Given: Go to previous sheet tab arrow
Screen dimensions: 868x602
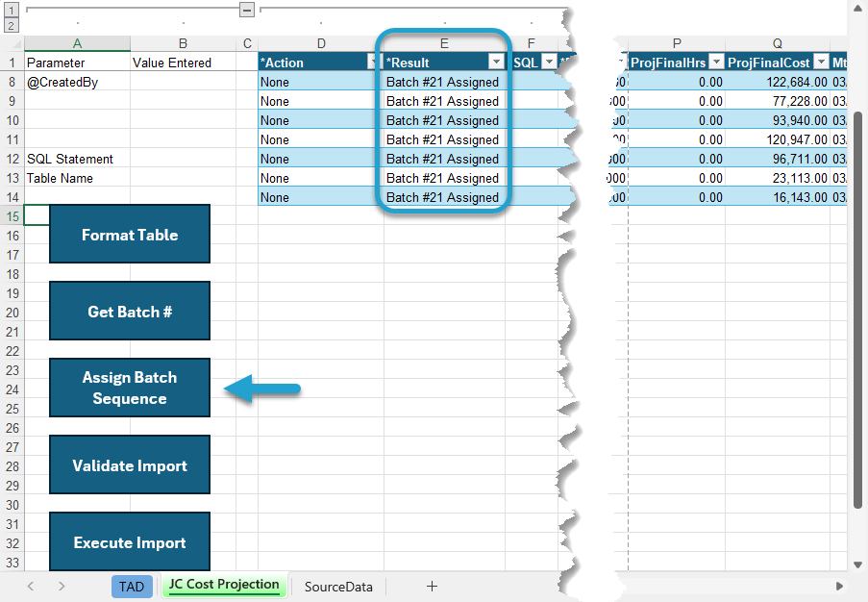Looking at the screenshot, I should 31,586.
